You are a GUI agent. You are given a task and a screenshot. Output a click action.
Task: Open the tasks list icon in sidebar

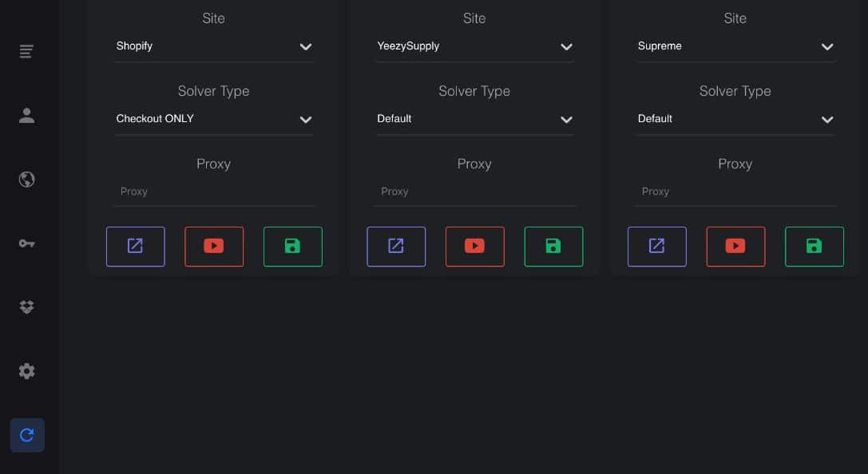26,51
